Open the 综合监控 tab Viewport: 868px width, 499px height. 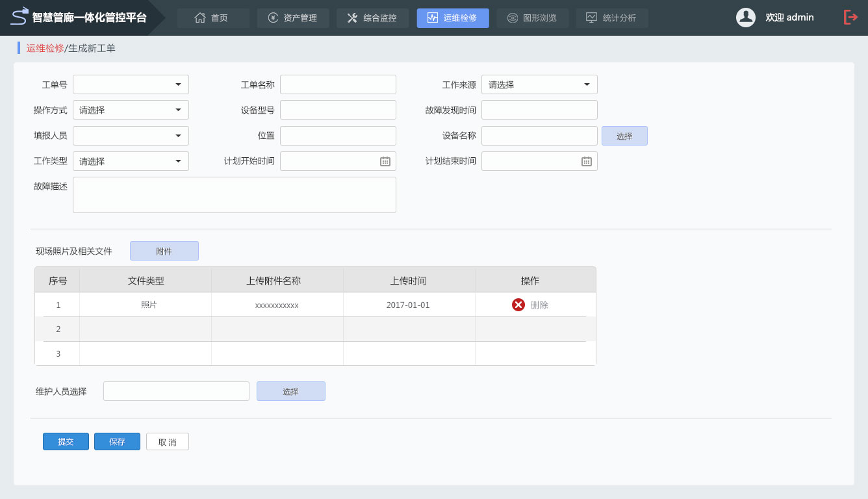point(372,18)
